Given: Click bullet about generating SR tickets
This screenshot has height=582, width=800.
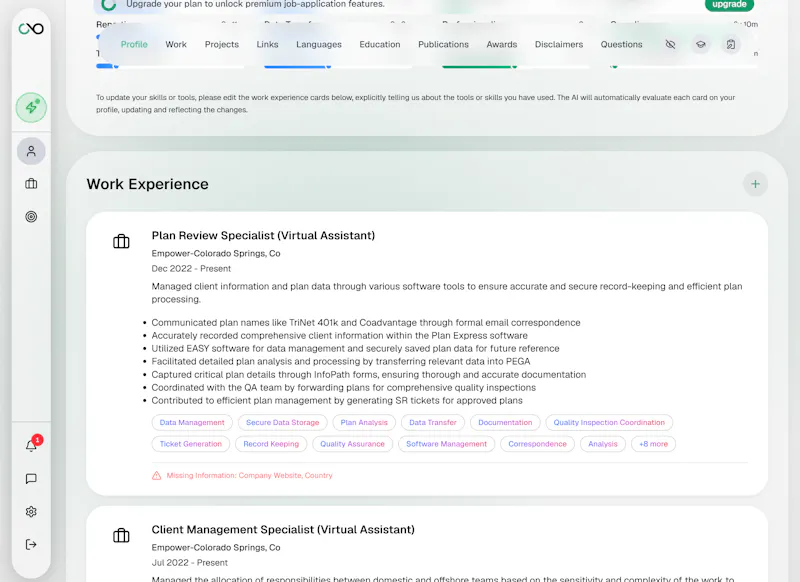Looking at the screenshot, I should (337, 400).
